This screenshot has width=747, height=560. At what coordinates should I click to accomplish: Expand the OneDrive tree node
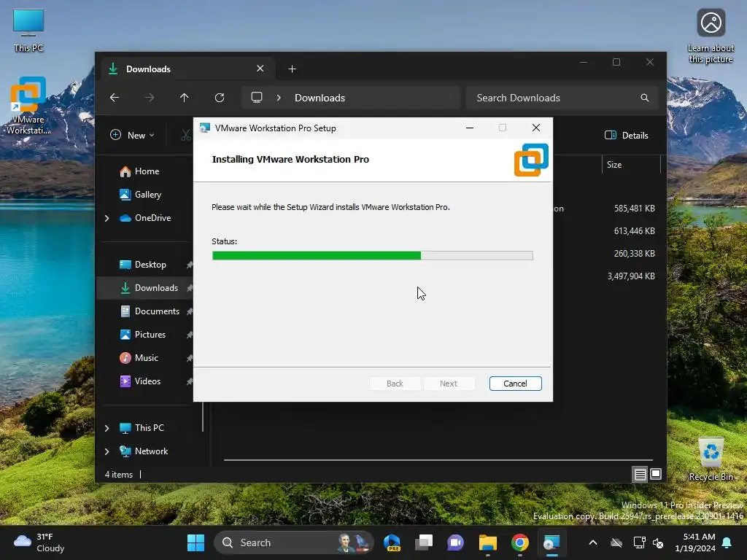[107, 218]
